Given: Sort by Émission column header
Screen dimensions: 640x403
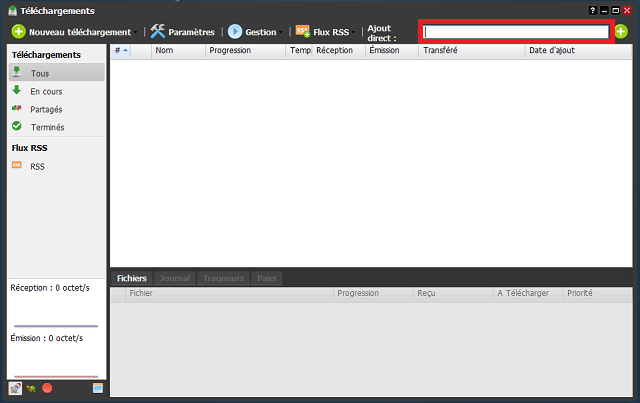Looking at the screenshot, I should point(392,51).
